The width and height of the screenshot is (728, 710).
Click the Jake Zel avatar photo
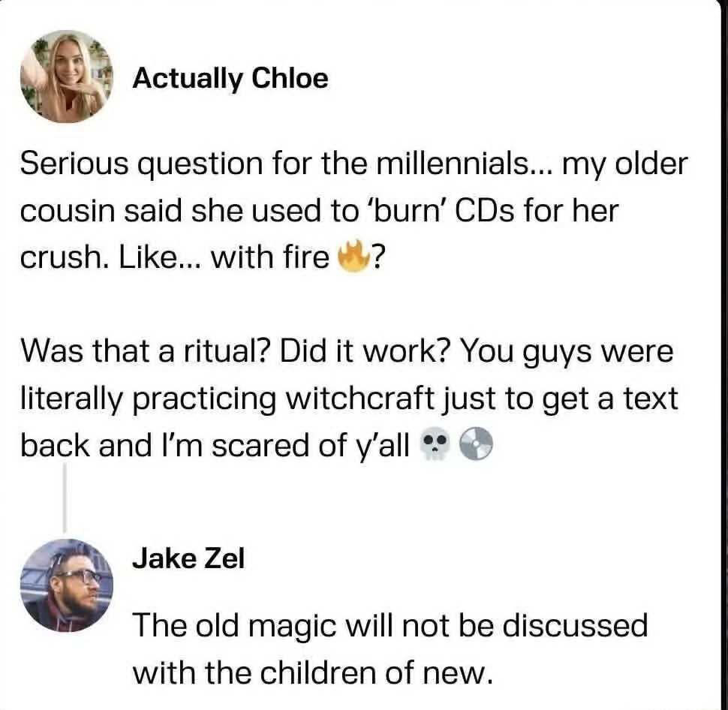tap(66, 585)
